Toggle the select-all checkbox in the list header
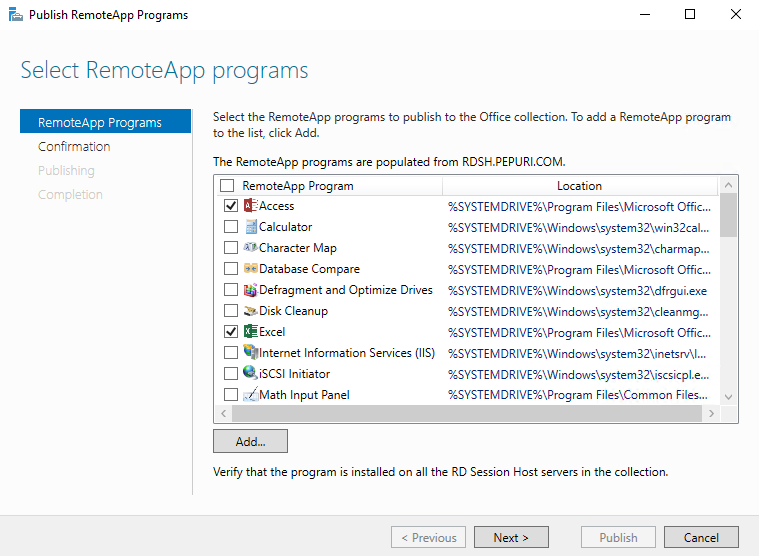 tap(227, 185)
